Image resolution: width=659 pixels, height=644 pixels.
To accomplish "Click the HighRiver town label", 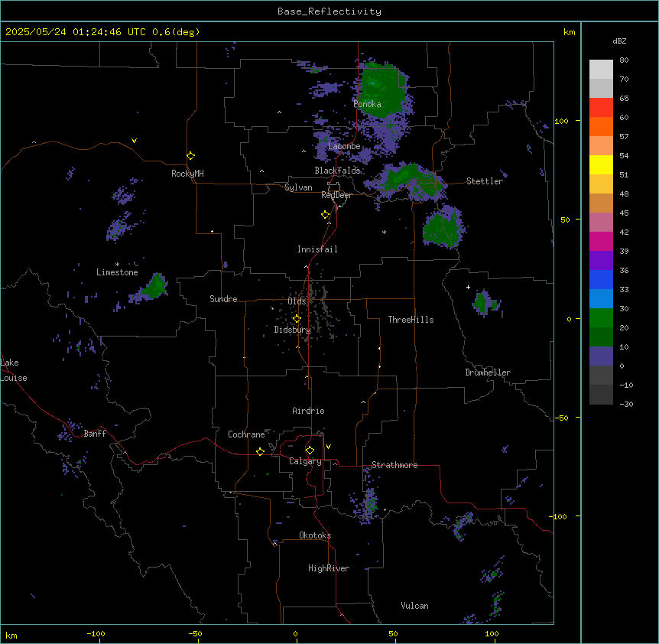I will [329, 568].
